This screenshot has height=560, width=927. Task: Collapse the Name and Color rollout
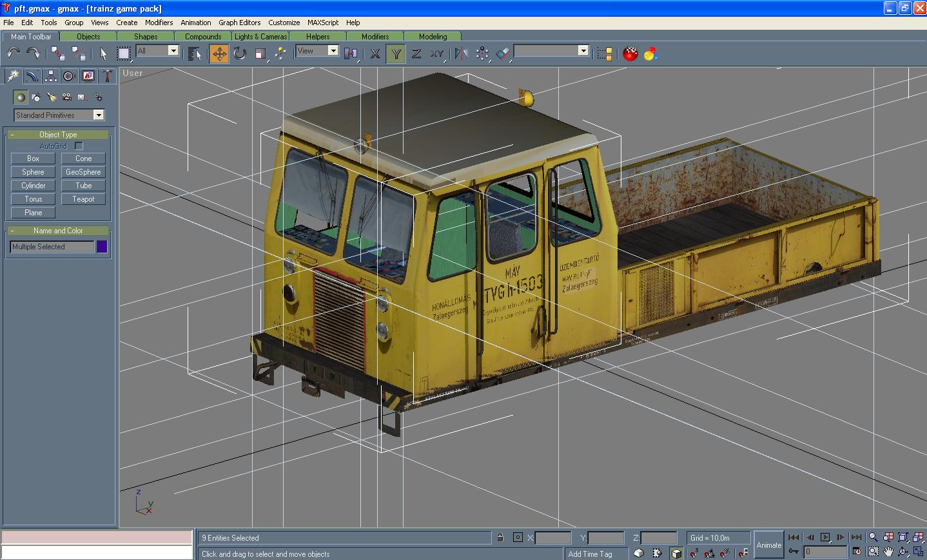click(58, 231)
